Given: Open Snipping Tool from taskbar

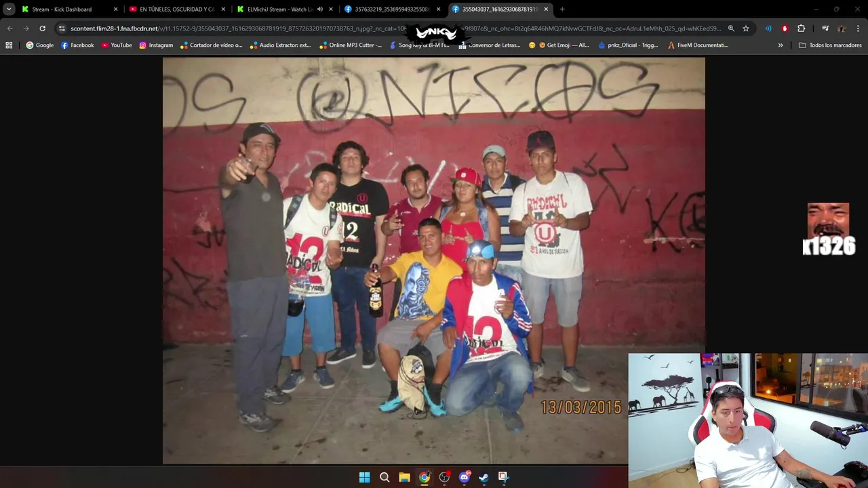Looking at the screenshot, I should (503, 477).
